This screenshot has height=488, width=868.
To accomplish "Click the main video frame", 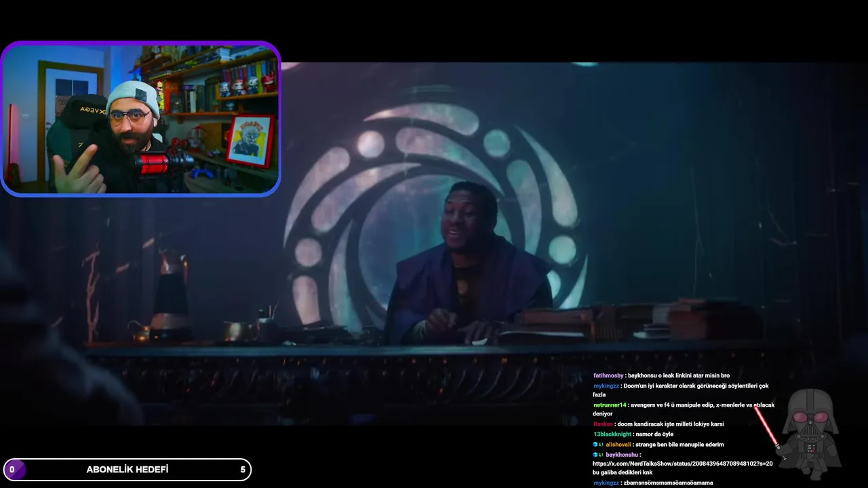I will tap(434, 244).
